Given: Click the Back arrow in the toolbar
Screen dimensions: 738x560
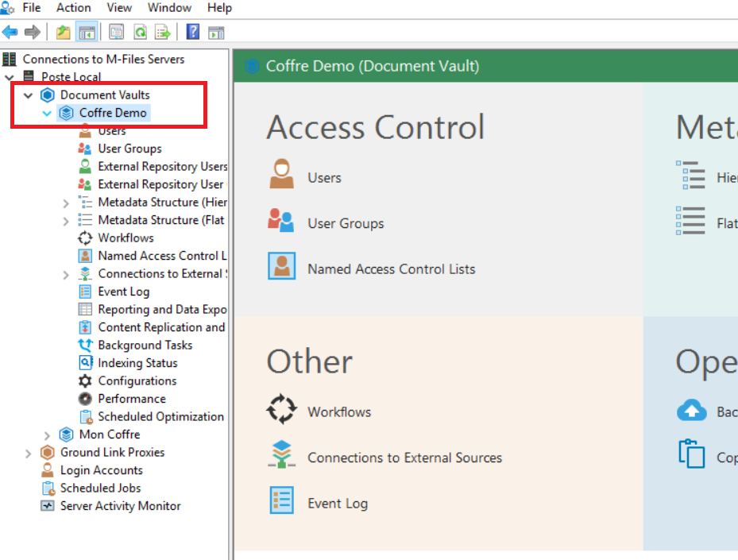Looking at the screenshot, I should point(10,33).
